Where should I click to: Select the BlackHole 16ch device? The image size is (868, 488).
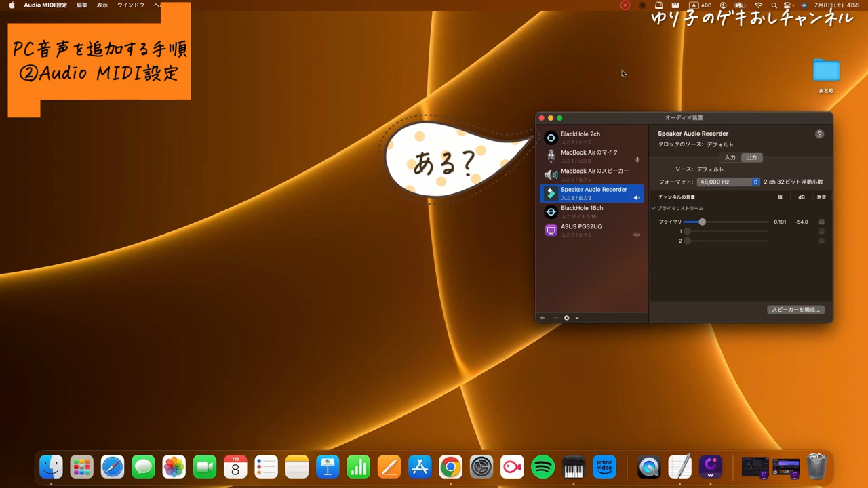(591, 211)
